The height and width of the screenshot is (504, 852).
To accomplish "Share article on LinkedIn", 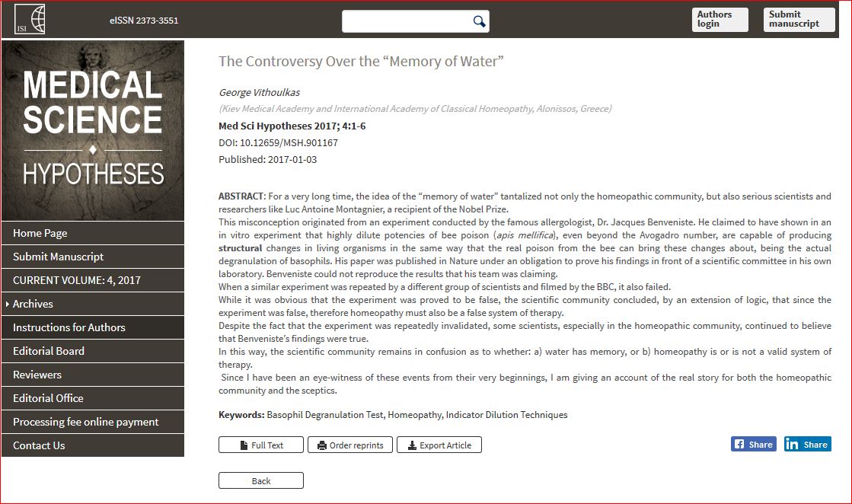I will point(807,445).
